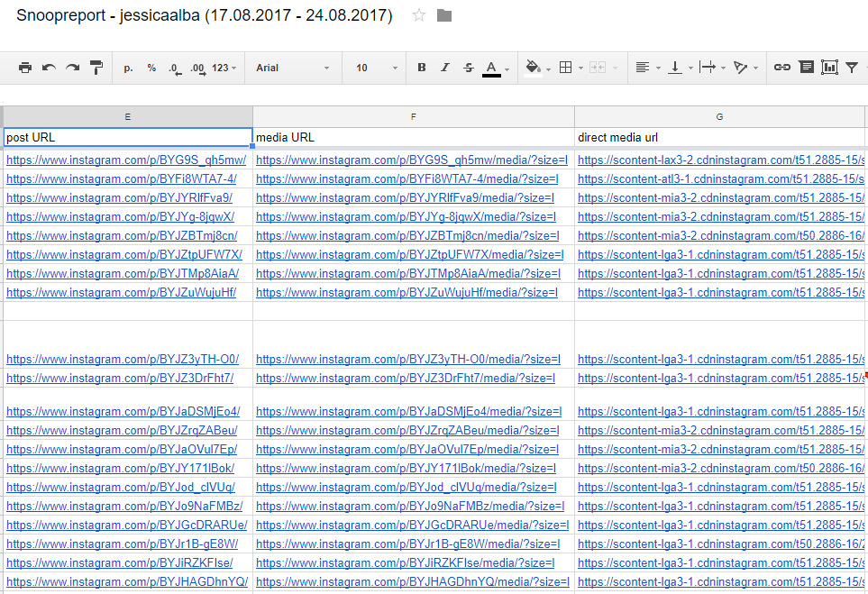Open media link BYJZ3yTH-O0/media/?size=l
The height and width of the screenshot is (594, 868).
coord(408,360)
